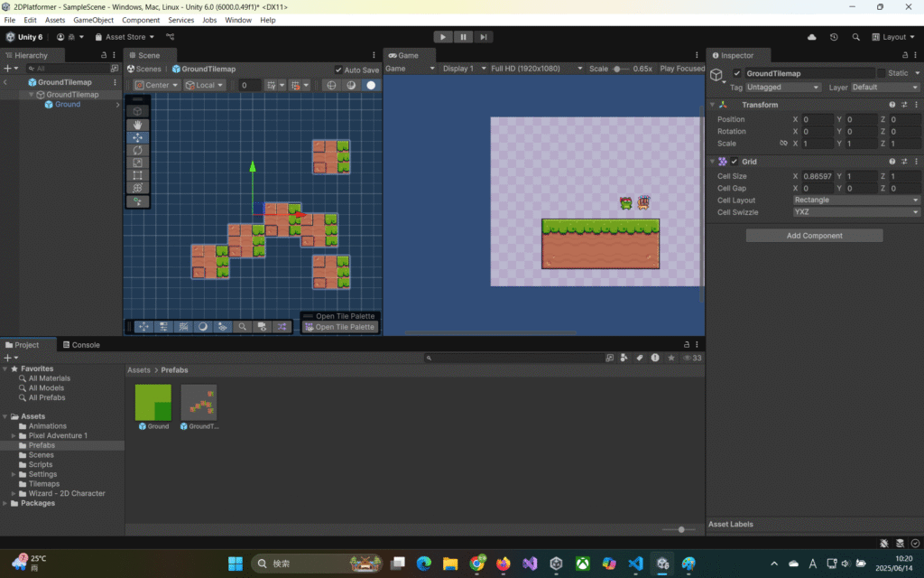Screen dimensions: 924x578
Task: Toggle the Project panel lock
Action: coord(686,344)
